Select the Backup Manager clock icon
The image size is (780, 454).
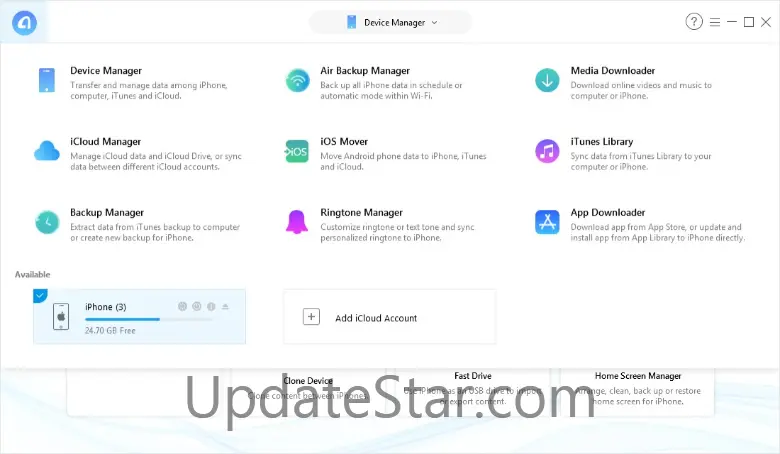click(47, 222)
